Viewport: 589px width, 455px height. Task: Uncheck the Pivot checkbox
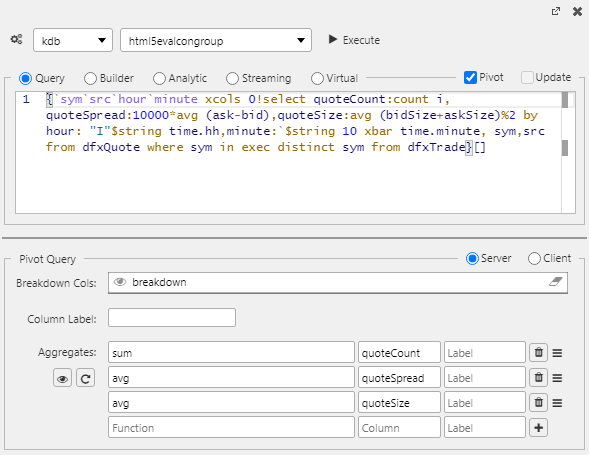click(470, 77)
